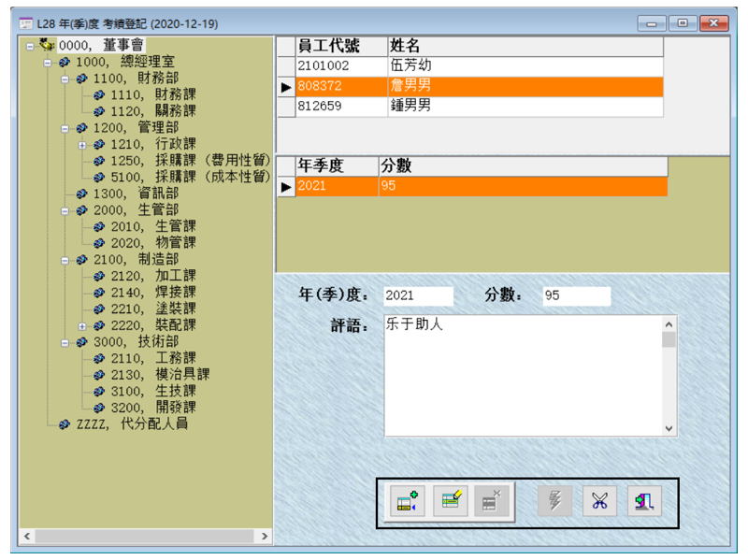Click the 評語 box scroll-up arrow
748x560 pixels.
point(669,324)
